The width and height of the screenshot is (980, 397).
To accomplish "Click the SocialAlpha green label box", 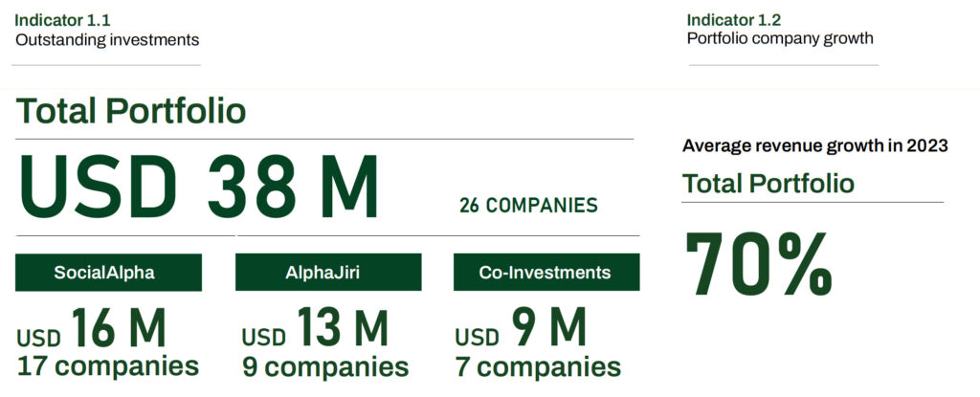I will point(108,273).
